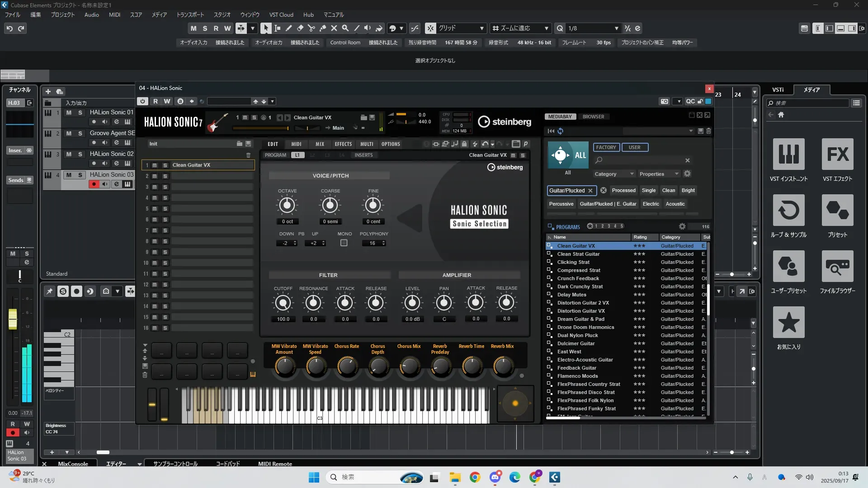Select the Eraser tool in toolbar
Image resolution: width=868 pixels, height=488 pixels.
(x=300, y=28)
